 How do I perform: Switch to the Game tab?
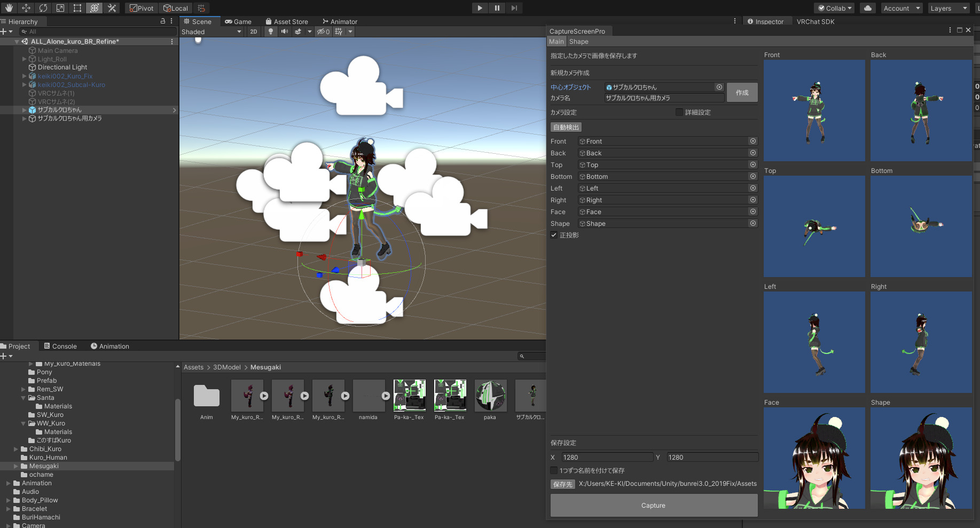(x=238, y=22)
